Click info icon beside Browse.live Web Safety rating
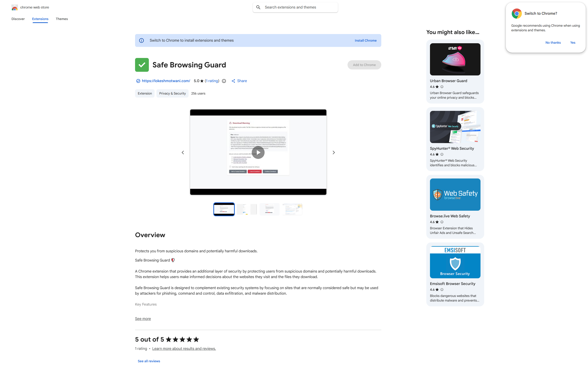 point(442,222)
